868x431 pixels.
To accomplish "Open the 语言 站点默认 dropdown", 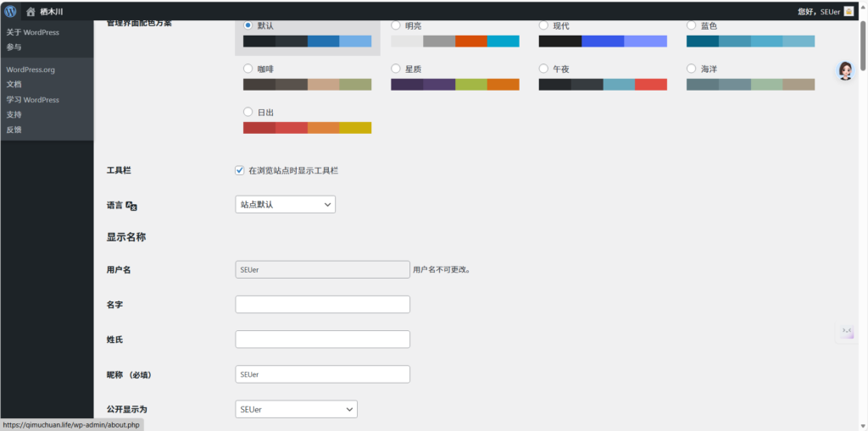I will (x=285, y=204).
